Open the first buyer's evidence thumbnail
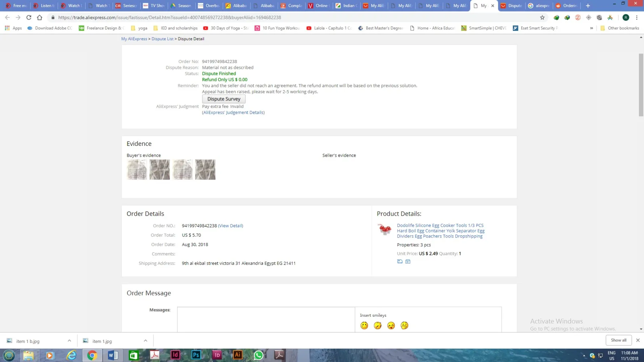644x362 pixels. [137, 169]
